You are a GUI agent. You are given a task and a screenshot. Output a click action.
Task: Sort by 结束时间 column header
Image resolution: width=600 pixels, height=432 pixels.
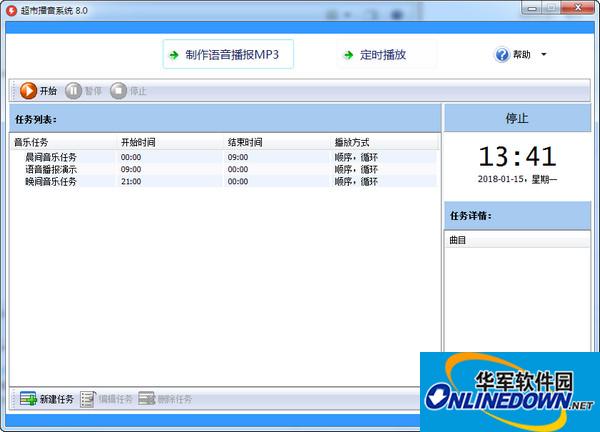pyautogui.click(x=278, y=142)
